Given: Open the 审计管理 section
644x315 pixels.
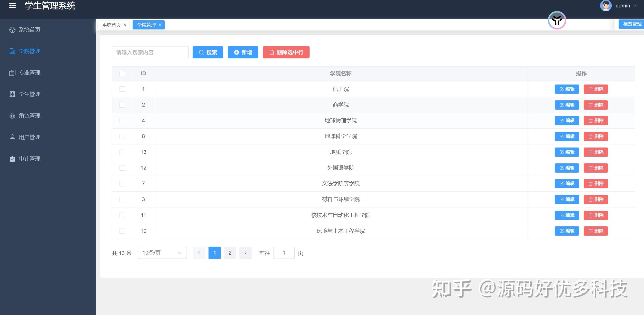Looking at the screenshot, I should point(29,159).
